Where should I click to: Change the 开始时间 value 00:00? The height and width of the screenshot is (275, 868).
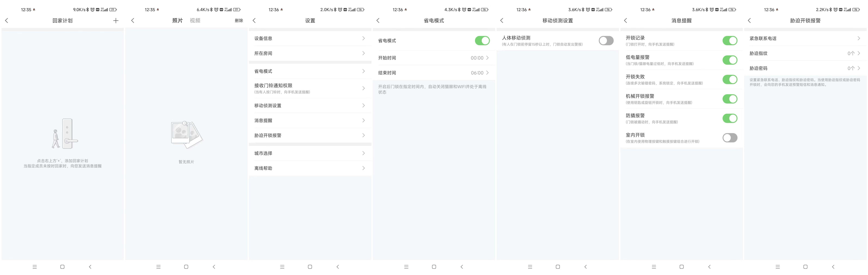coord(477,58)
